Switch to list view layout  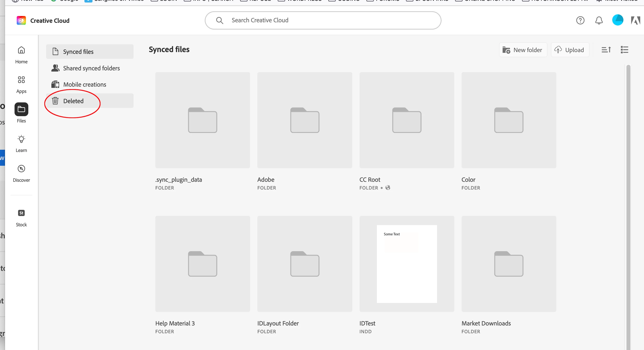coord(624,50)
